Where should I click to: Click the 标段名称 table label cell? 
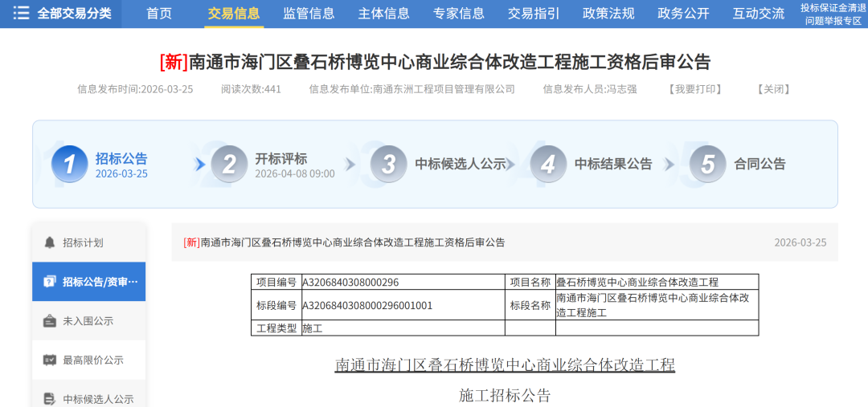pyautogui.click(x=530, y=305)
